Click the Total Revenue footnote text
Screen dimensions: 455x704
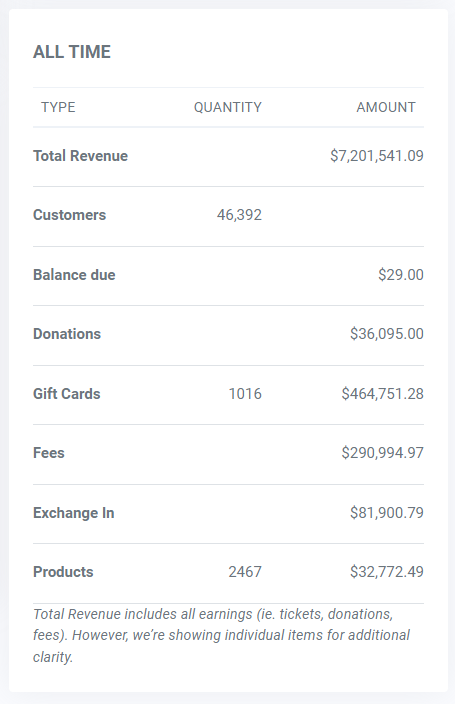pyautogui.click(x=222, y=635)
